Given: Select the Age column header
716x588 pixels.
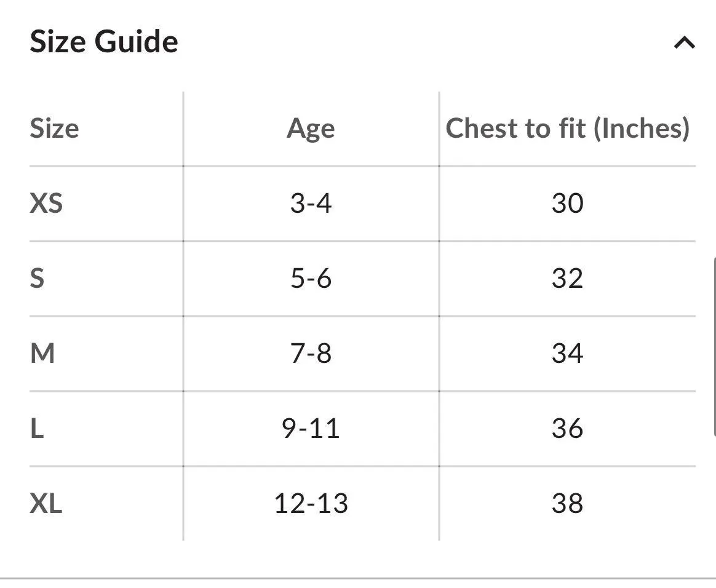Looking at the screenshot, I should click(311, 129).
